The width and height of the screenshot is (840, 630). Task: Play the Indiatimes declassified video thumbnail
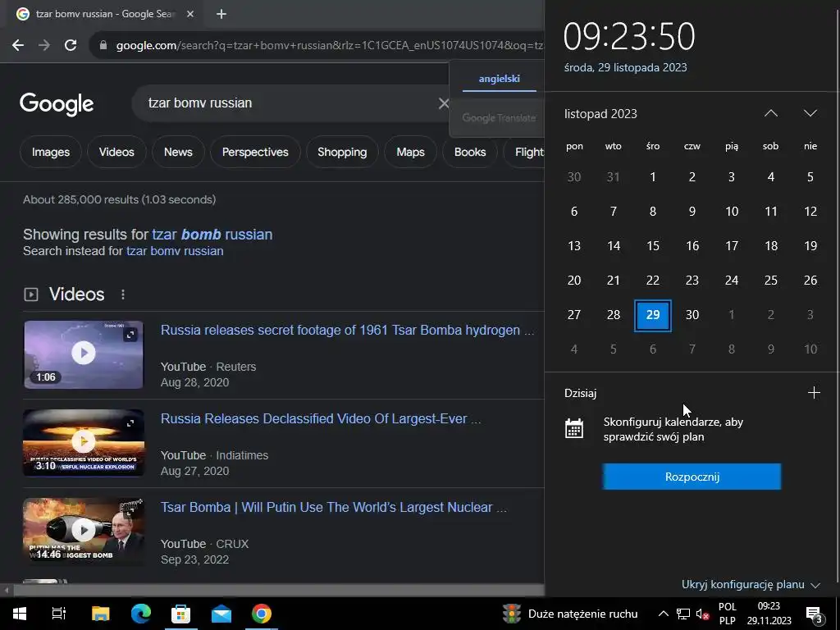[84, 442]
